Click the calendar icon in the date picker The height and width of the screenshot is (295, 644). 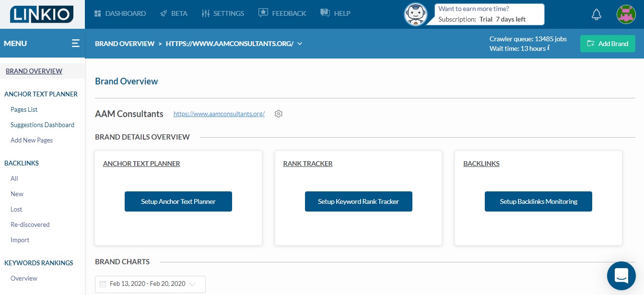102,284
